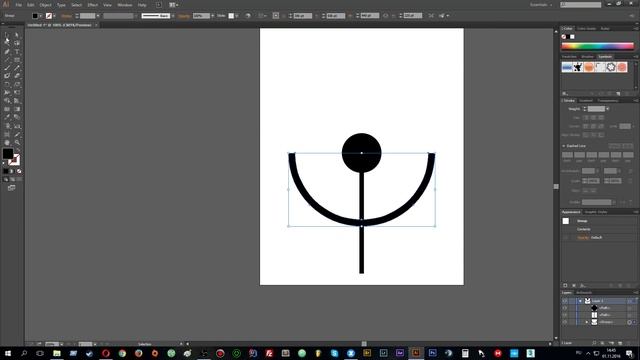Select the Eyedropper tool
Image resolution: width=640 pixels, height=360 pixels.
tap(7, 117)
